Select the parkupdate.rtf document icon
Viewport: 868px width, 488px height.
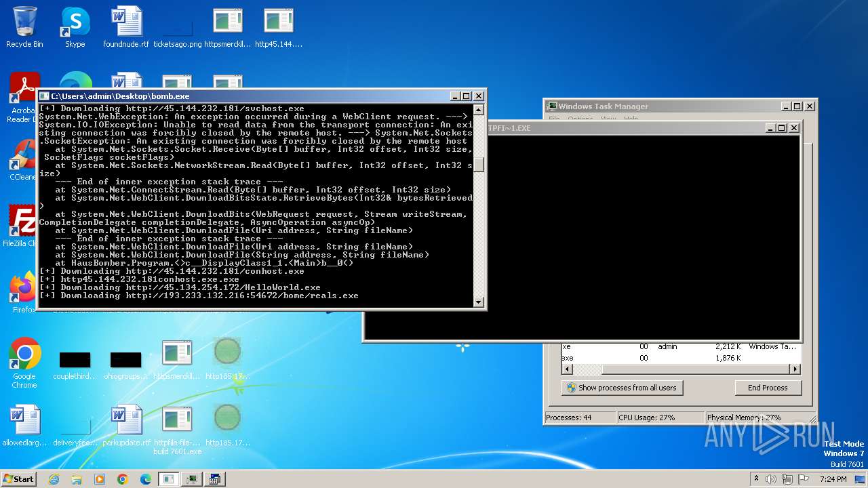pyautogui.click(x=126, y=426)
